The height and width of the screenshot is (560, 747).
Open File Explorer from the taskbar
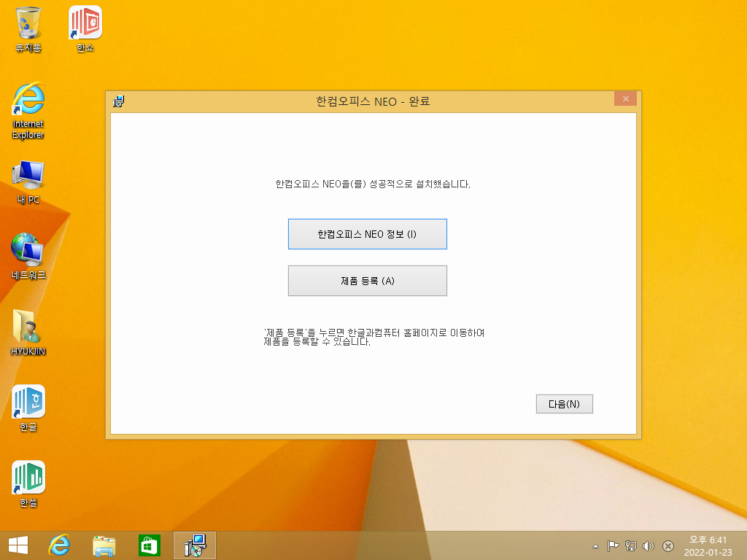click(x=104, y=545)
